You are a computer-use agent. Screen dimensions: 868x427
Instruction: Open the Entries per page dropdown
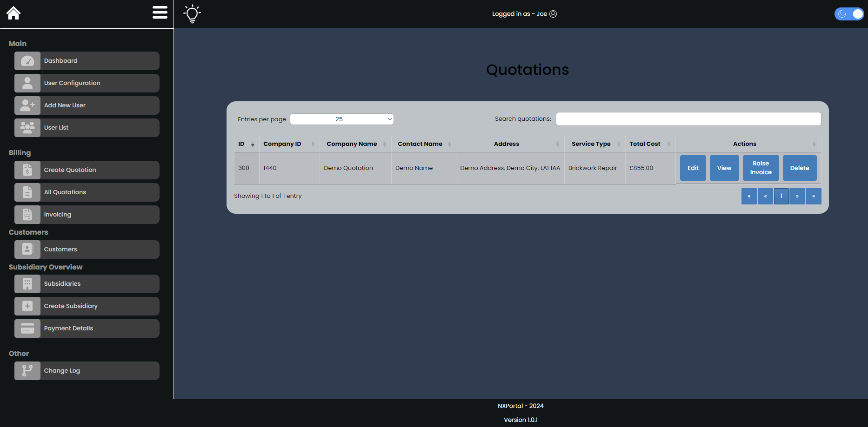[x=341, y=119]
